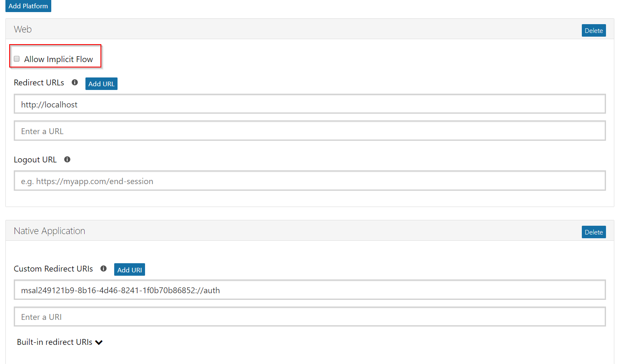621x364 pixels.
Task: Expand the Built-in redirect URIs chevron
Action: (99, 342)
